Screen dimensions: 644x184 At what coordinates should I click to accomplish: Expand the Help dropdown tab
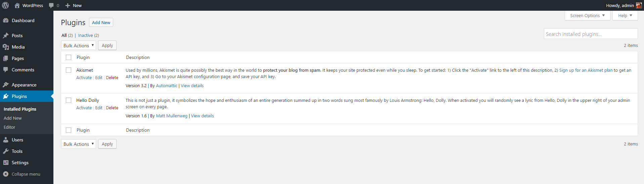click(x=625, y=15)
